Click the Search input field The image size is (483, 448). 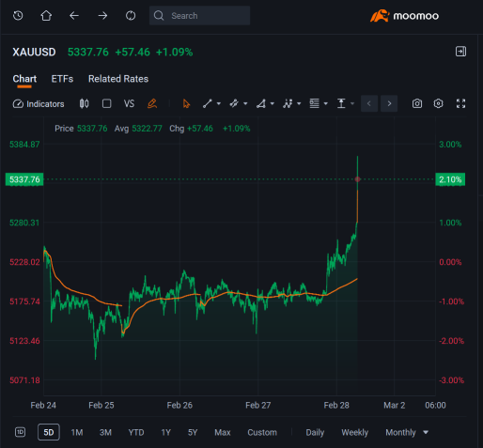pyautogui.click(x=199, y=16)
